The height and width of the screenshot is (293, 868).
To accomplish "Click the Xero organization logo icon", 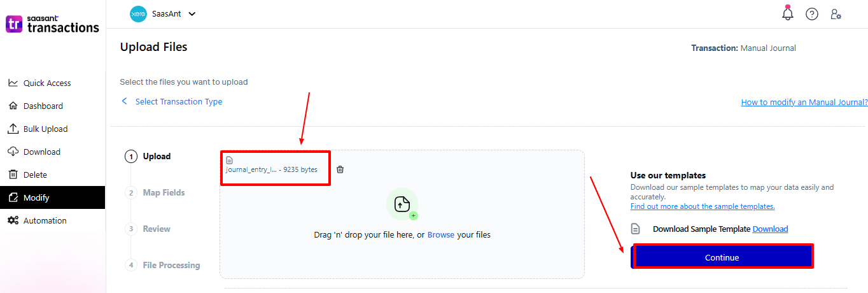I will [138, 13].
